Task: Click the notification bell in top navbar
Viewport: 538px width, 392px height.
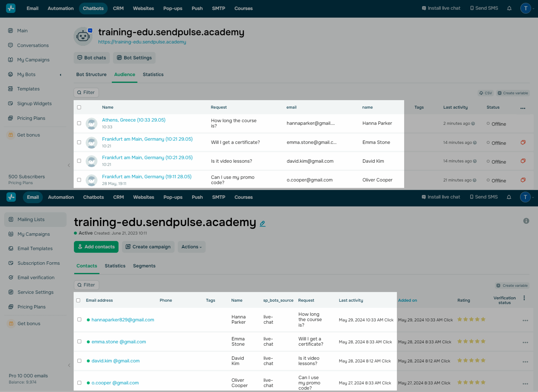Action: (x=509, y=8)
